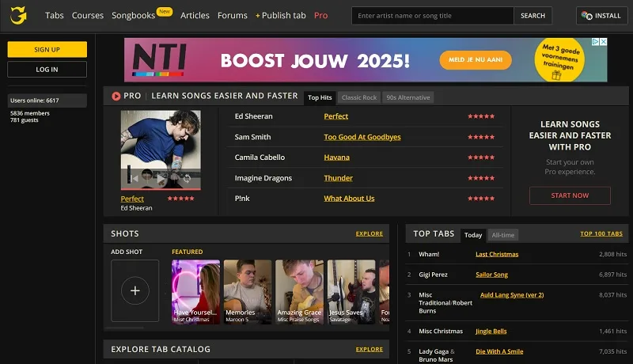Switch to the Classic Rock tab

tap(359, 97)
